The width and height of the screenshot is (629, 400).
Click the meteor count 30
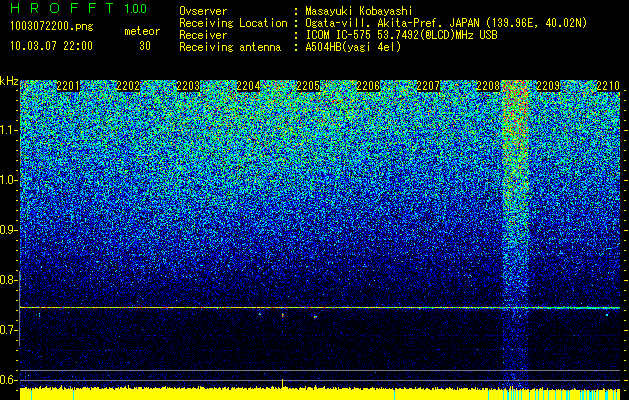point(145,46)
